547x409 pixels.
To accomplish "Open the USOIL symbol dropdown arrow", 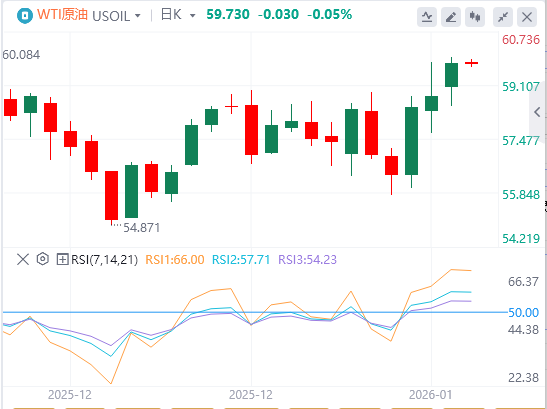I will (137, 16).
